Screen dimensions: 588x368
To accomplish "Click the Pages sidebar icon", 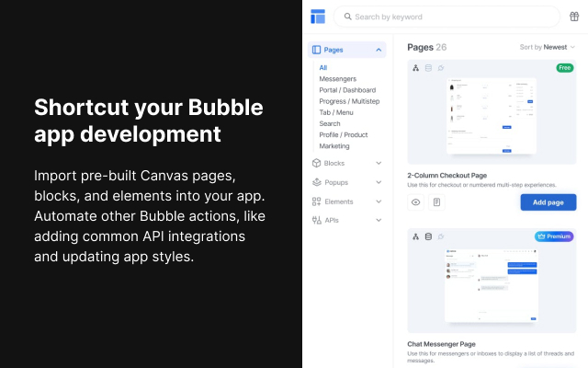I will 316,50.
